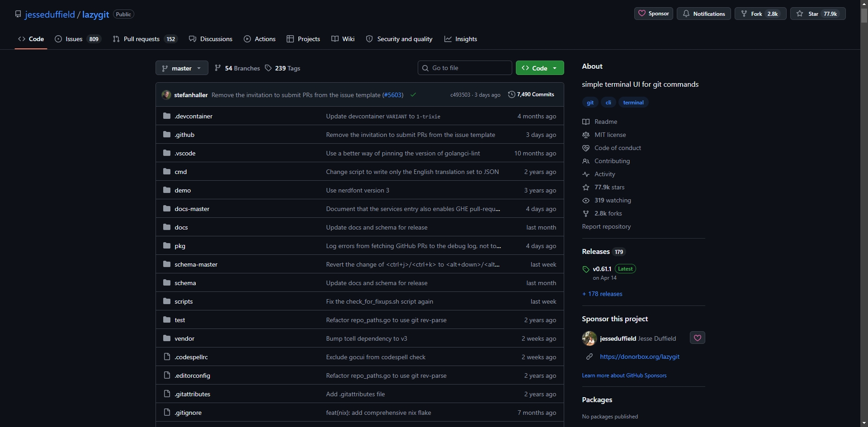View the Insights tab
This screenshot has height=427, width=868.
point(461,39)
